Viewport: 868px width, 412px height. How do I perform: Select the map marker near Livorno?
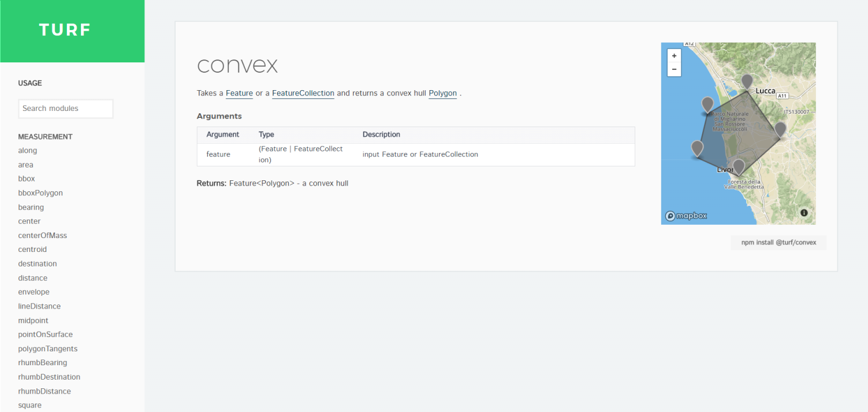point(738,166)
